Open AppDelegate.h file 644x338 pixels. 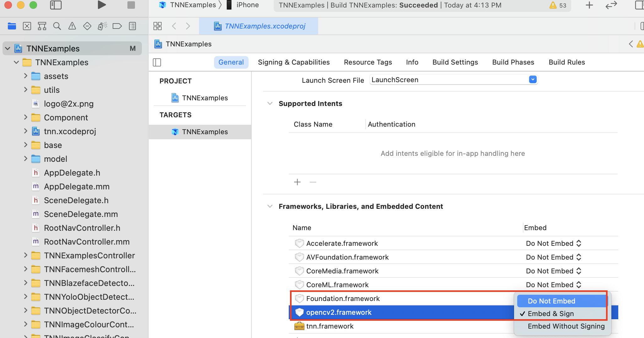[x=72, y=173]
